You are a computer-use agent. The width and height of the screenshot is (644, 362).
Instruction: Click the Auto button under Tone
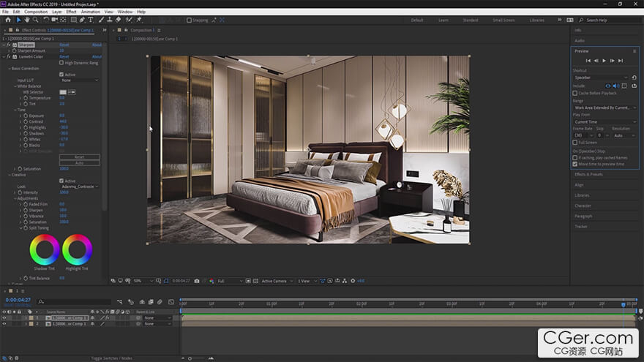click(x=79, y=162)
